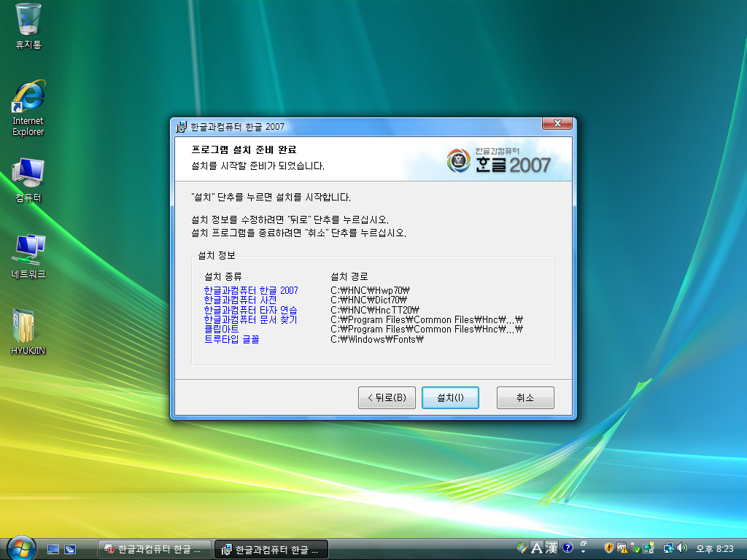
Task: Open the 휴지통 recycle bin desktop icon
Action: 28,27
